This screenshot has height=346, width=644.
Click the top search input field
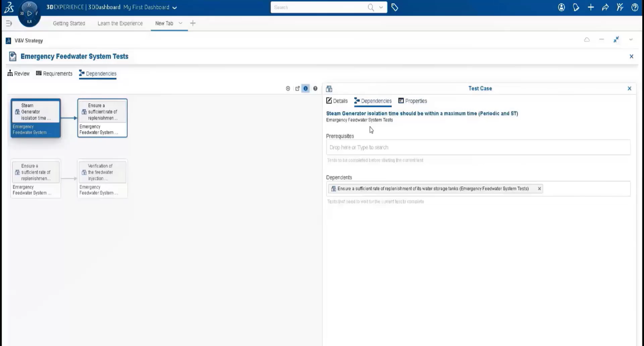coord(319,7)
